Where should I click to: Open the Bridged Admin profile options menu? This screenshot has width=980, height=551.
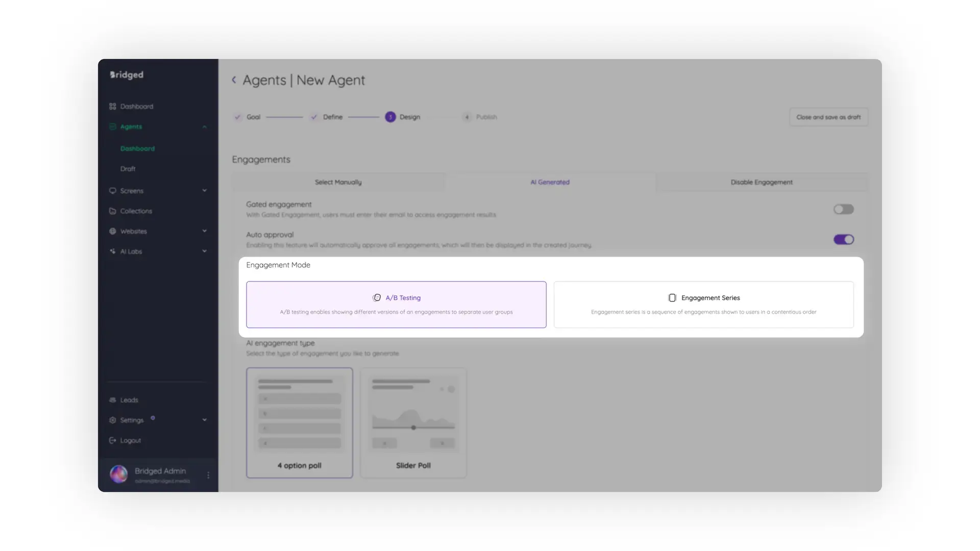coord(208,474)
